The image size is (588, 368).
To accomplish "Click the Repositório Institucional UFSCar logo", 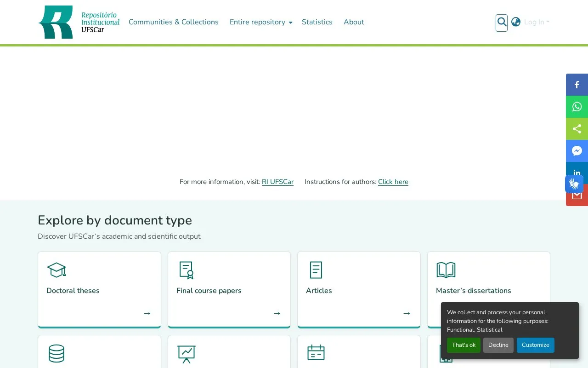I will point(79,22).
